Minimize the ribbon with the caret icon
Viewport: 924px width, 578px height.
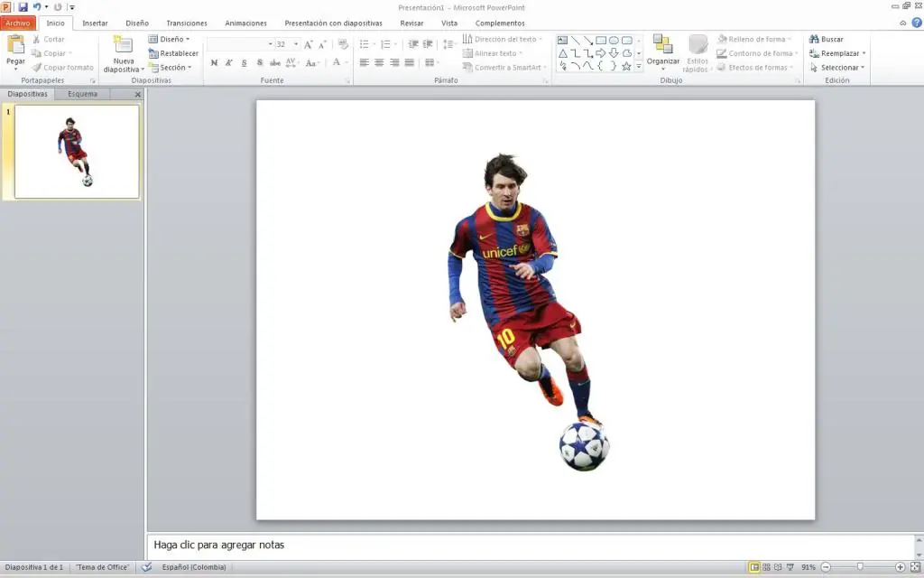[x=902, y=23]
